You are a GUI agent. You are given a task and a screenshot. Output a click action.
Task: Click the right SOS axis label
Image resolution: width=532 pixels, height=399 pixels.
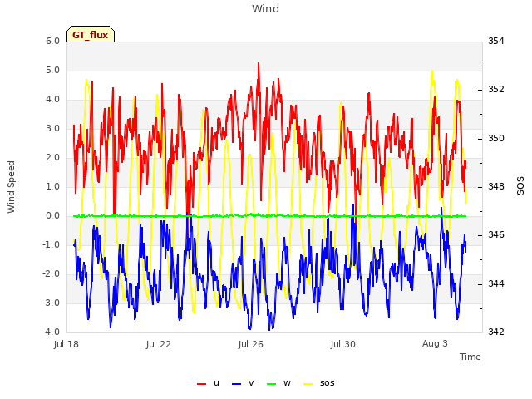tap(520, 186)
